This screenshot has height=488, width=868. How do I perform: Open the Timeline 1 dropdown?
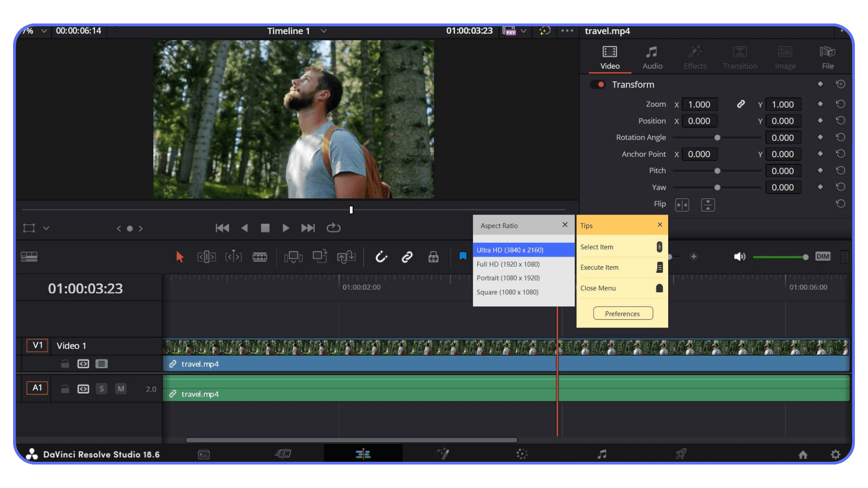click(x=324, y=31)
